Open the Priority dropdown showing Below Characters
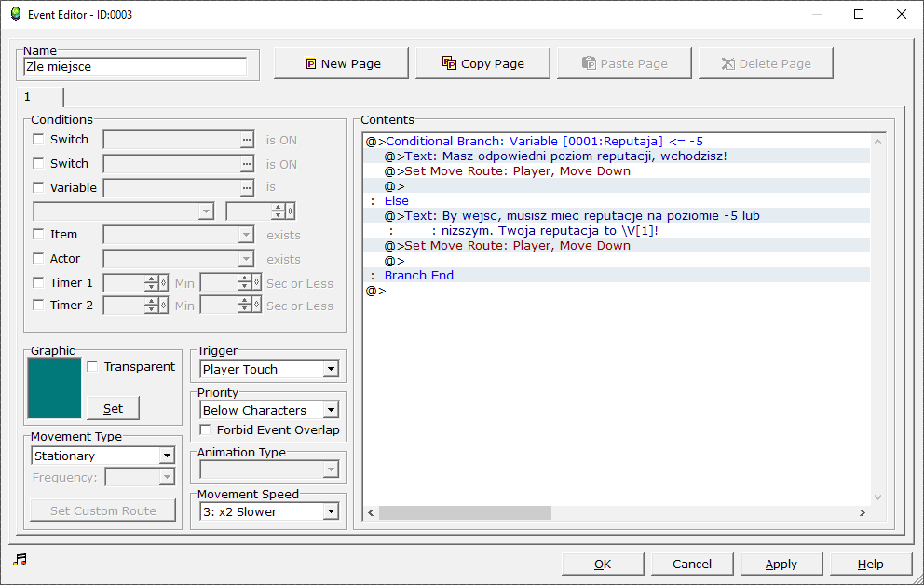 pos(269,410)
